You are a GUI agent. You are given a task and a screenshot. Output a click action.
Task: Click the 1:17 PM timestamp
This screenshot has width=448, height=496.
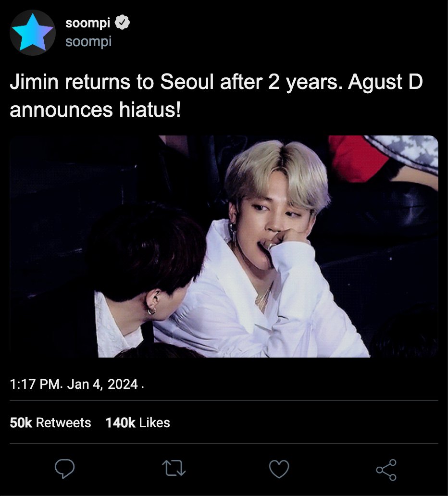click(x=35, y=384)
